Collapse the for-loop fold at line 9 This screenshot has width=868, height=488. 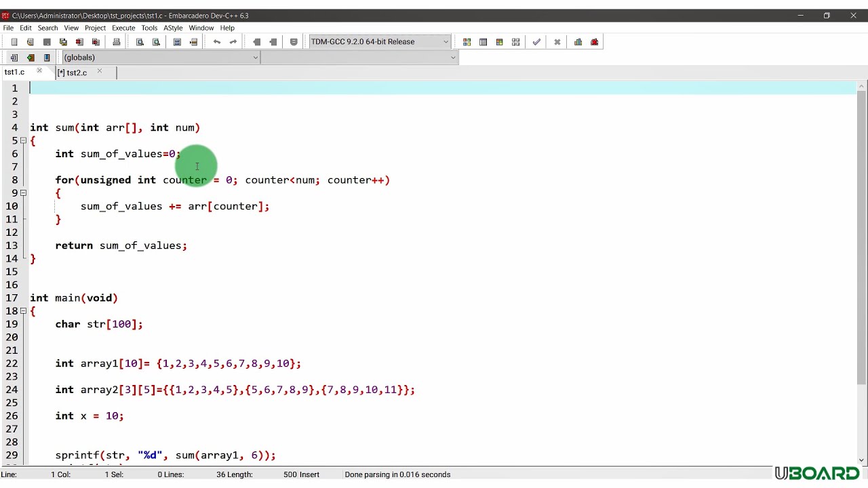(x=23, y=193)
